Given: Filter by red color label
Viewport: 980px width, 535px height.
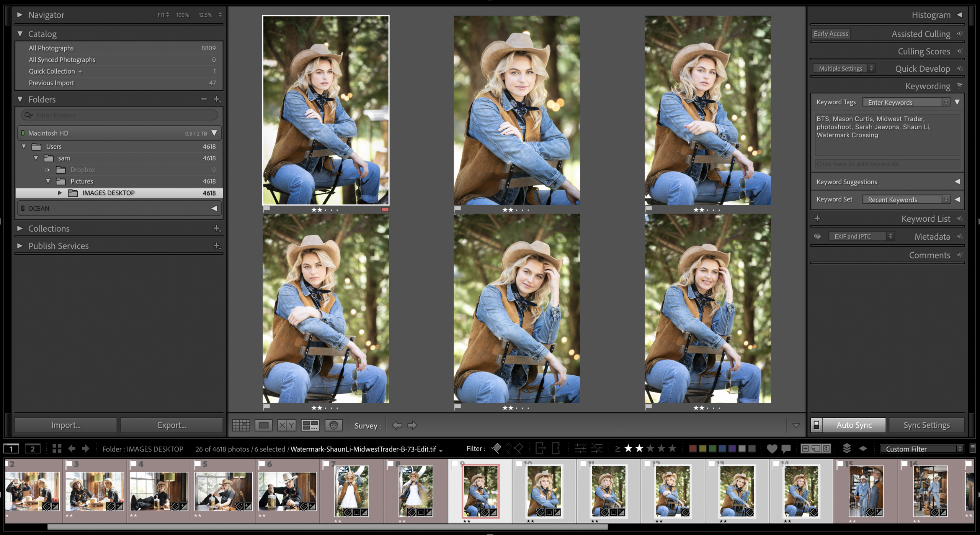Looking at the screenshot, I should (x=693, y=449).
